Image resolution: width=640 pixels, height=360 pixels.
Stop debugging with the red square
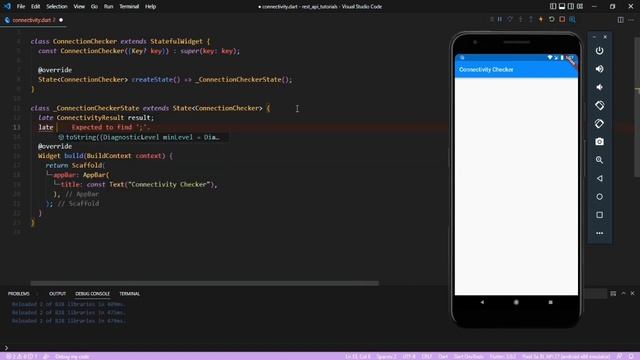pos(562,19)
